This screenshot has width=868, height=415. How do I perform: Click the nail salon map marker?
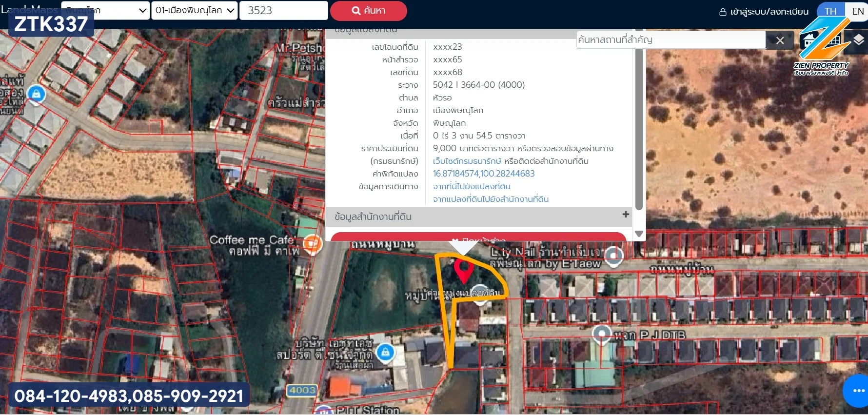[613, 256]
